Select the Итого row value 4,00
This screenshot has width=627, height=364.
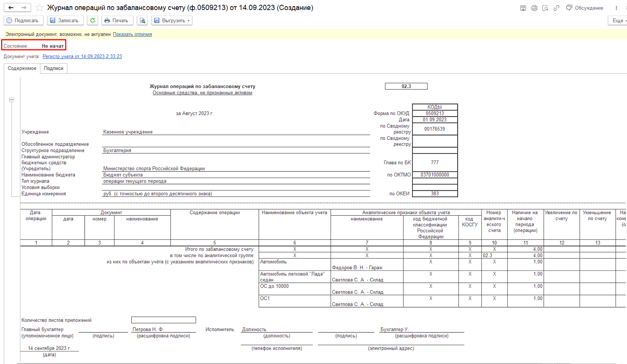[x=526, y=249]
